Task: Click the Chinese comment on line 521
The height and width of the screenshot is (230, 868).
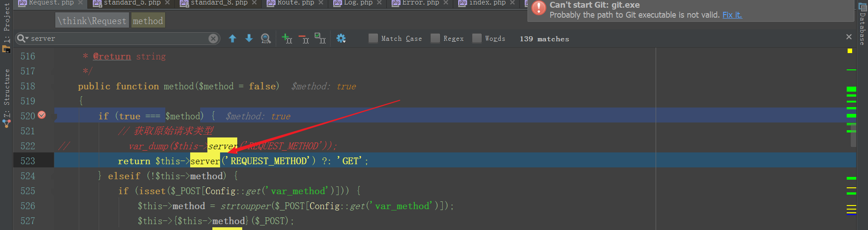Action: [166, 131]
